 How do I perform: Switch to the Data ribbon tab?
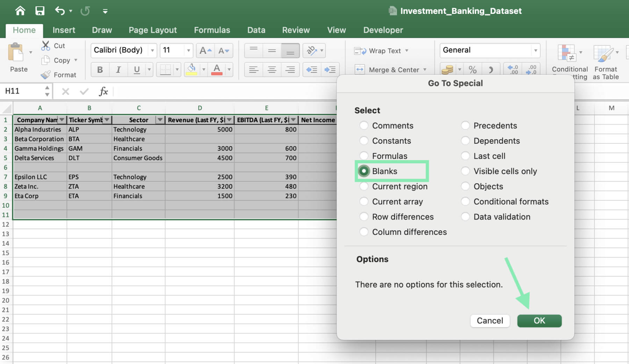click(256, 30)
